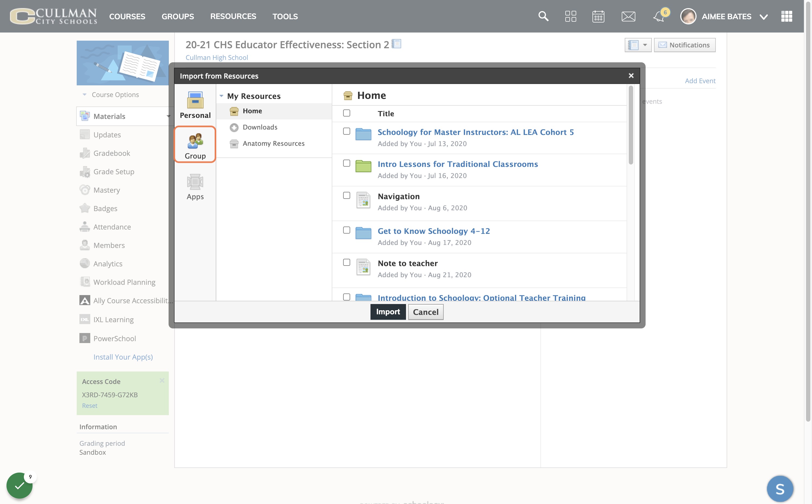Open the calendar icon in header
The width and height of the screenshot is (812, 504).
(x=598, y=16)
